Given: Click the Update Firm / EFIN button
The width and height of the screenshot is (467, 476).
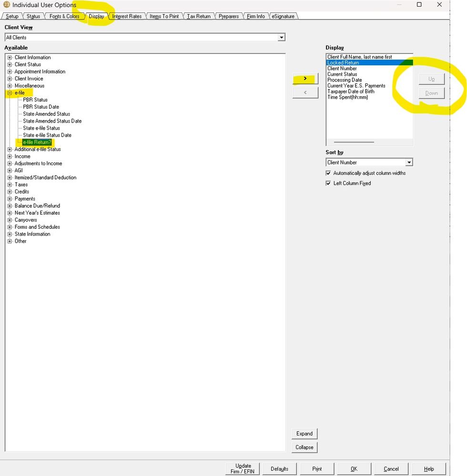Looking at the screenshot, I should pos(242,468).
